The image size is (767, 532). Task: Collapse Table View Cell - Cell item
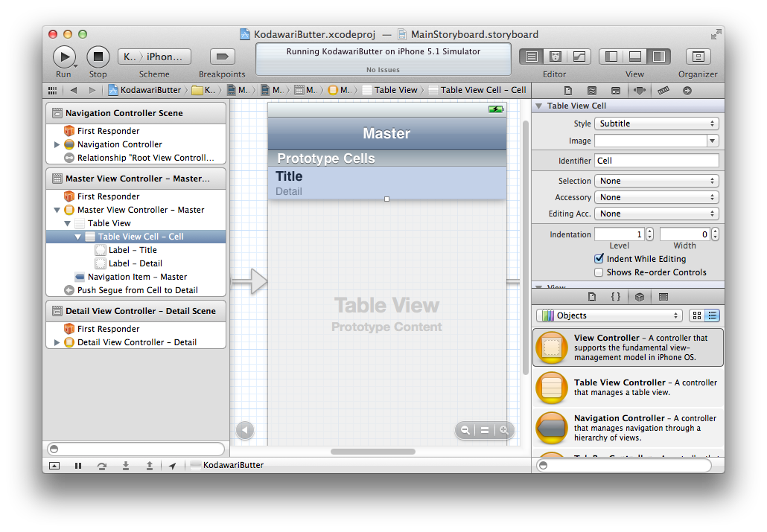click(x=77, y=237)
